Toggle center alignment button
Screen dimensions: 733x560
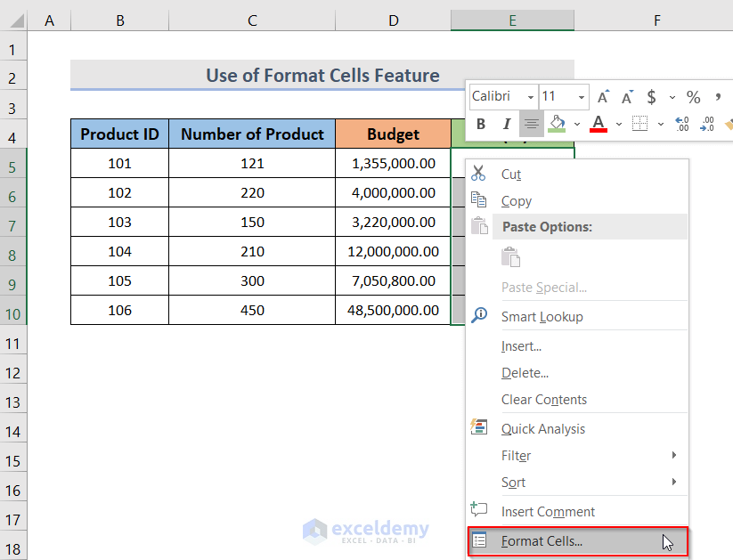tap(532, 124)
